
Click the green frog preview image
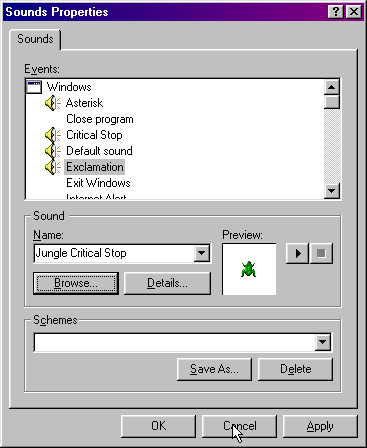click(248, 269)
